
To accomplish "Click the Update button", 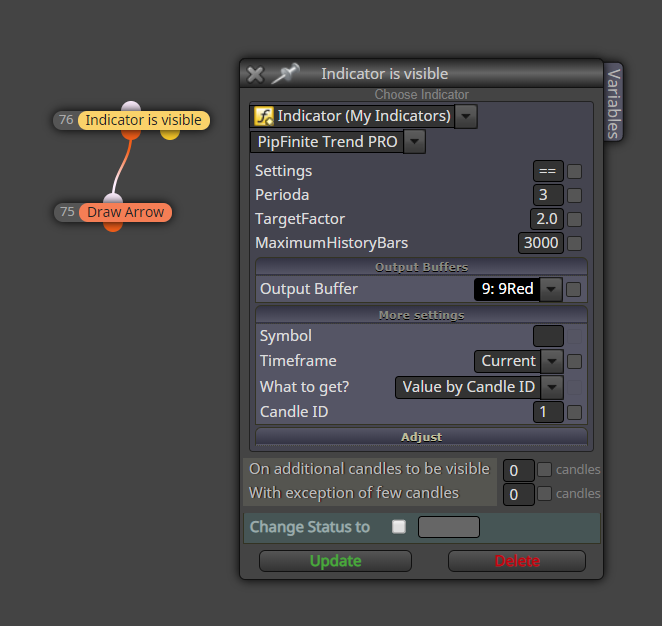I will click(335, 561).
